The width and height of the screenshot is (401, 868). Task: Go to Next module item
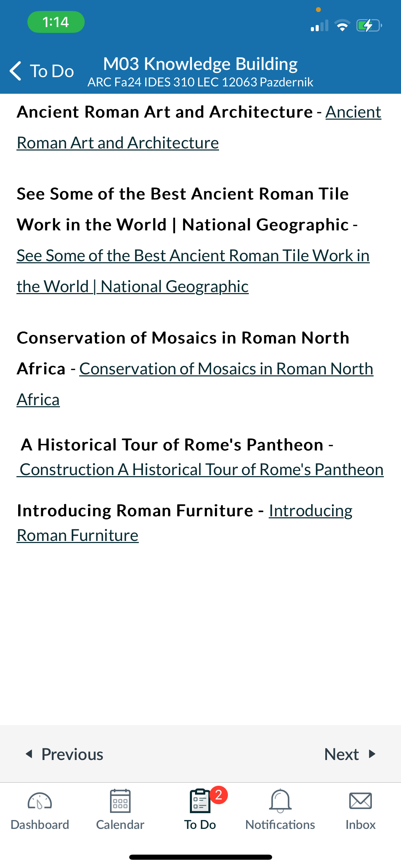coord(350,754)
